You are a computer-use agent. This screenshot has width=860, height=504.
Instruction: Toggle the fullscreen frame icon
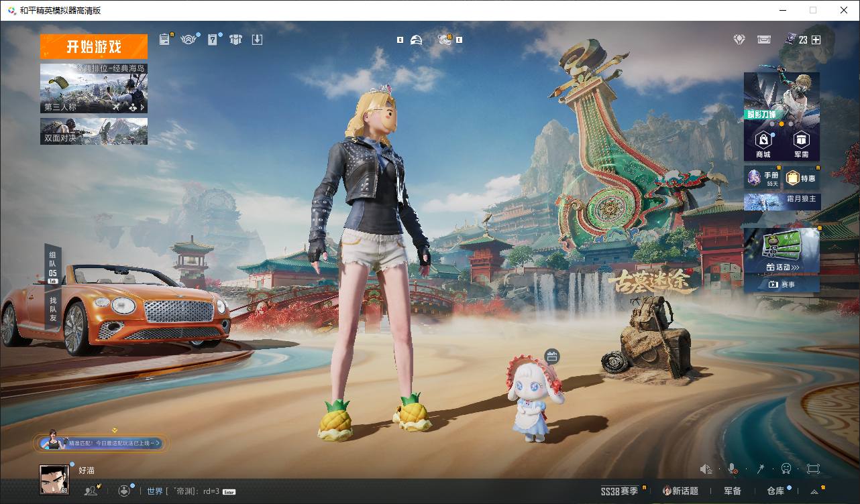[x=813, y=469]
